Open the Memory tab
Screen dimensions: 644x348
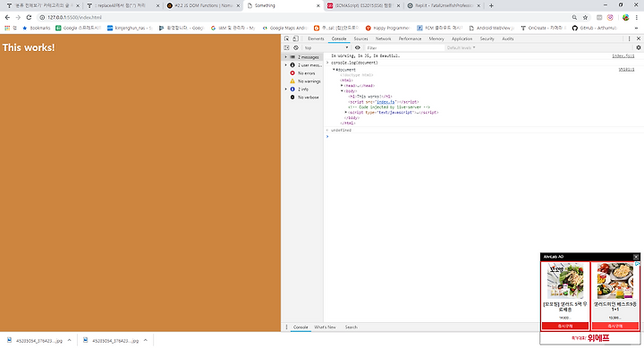436,38
